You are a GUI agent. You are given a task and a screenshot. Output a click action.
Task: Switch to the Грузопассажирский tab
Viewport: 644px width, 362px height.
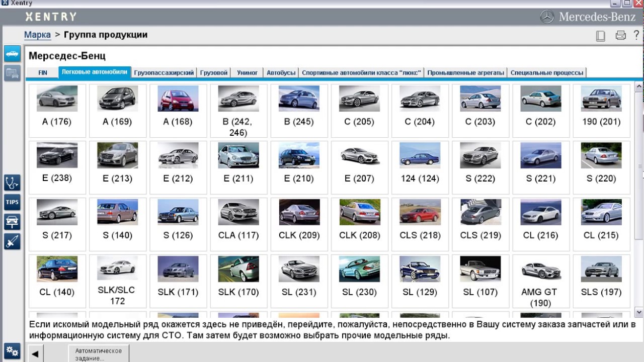tap(164, 72)
